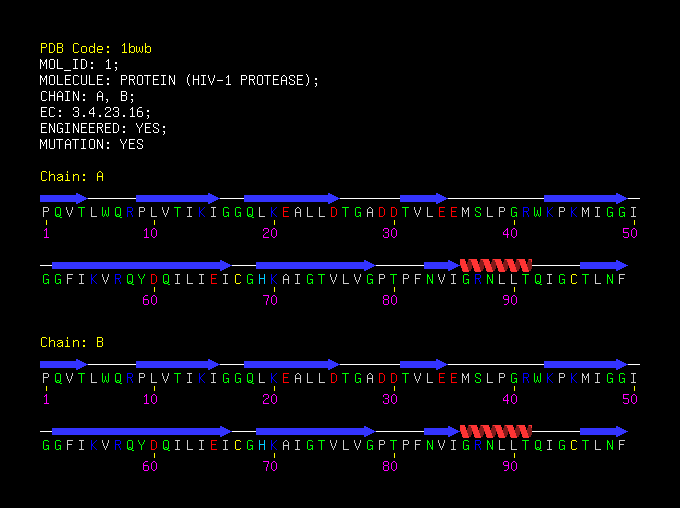Screen dimensions: 680x508
Task: Click position number 60 under Chain A
Action: [150, 300]
